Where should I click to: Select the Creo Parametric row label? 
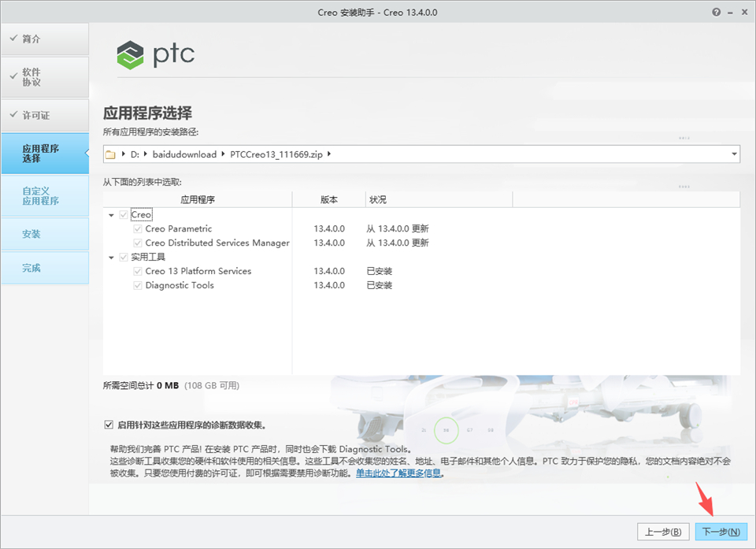pyautogui.click(x=179, y=228)
